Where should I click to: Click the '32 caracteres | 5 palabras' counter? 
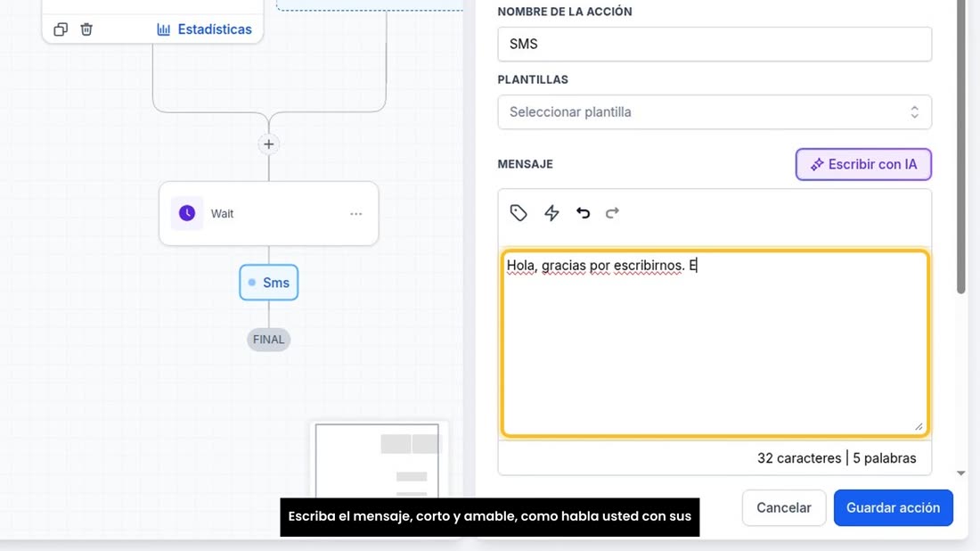tap(837, 458)
